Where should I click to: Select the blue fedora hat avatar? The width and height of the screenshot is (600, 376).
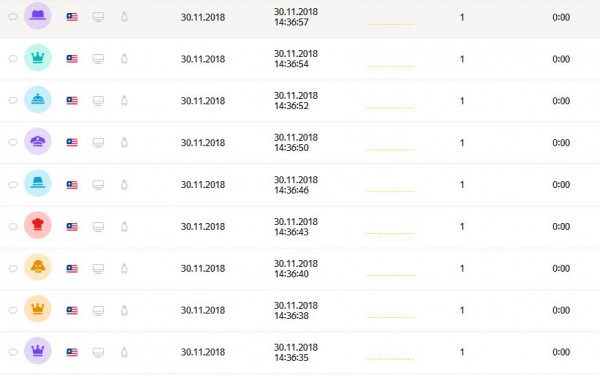(x=38, y=183)
